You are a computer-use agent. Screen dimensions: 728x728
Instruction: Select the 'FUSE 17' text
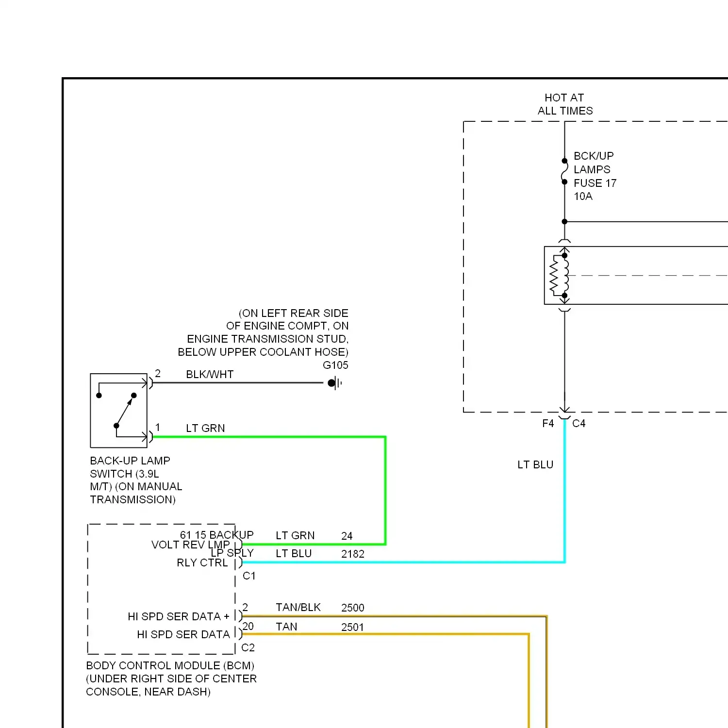595,183
